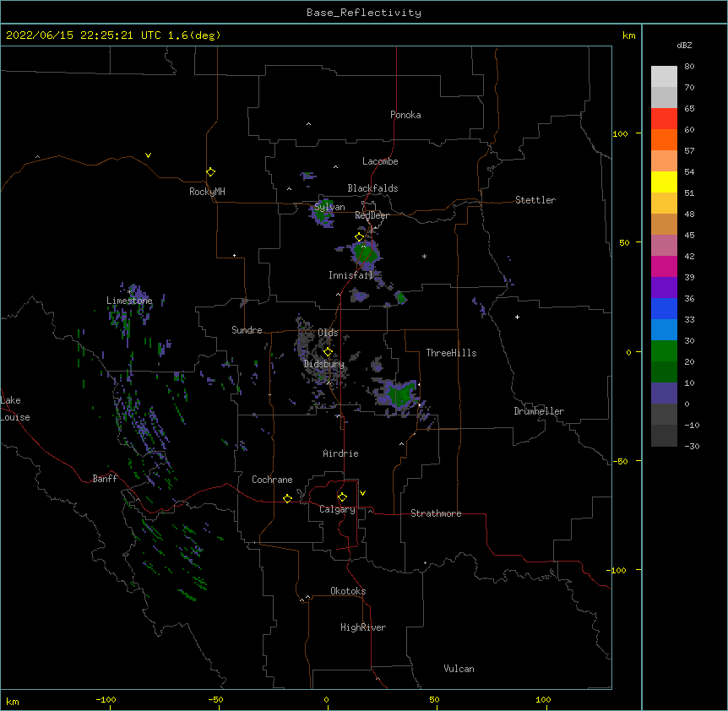728x711 pixels.
Task: Click the Okotoks town label
Action: pos(348,591)
